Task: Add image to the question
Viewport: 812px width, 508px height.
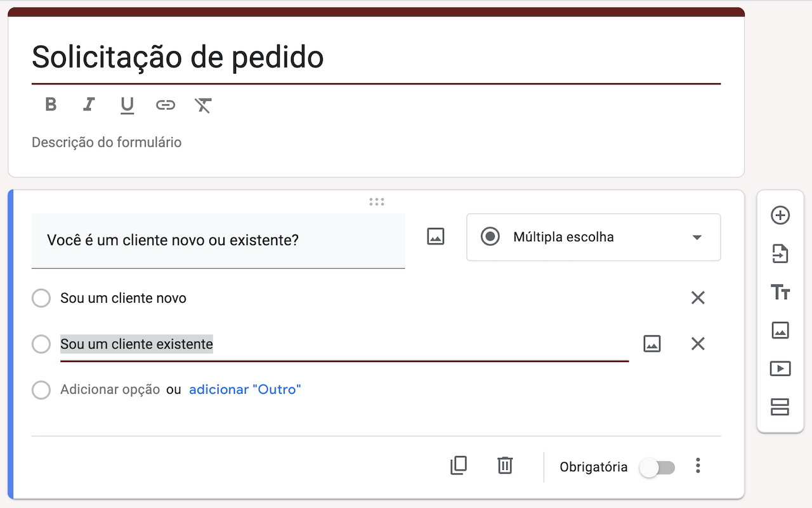Action: pos(435,237)
